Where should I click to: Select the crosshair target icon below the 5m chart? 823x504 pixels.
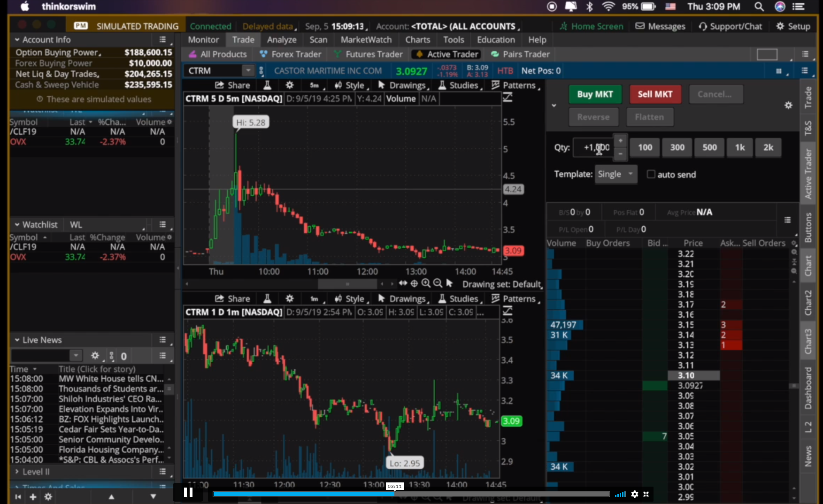pos(414,283)
